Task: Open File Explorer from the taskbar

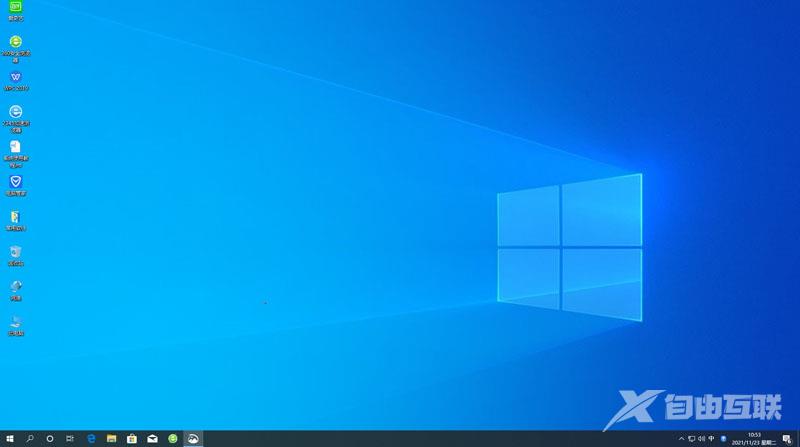Action: tap(112, 438)
